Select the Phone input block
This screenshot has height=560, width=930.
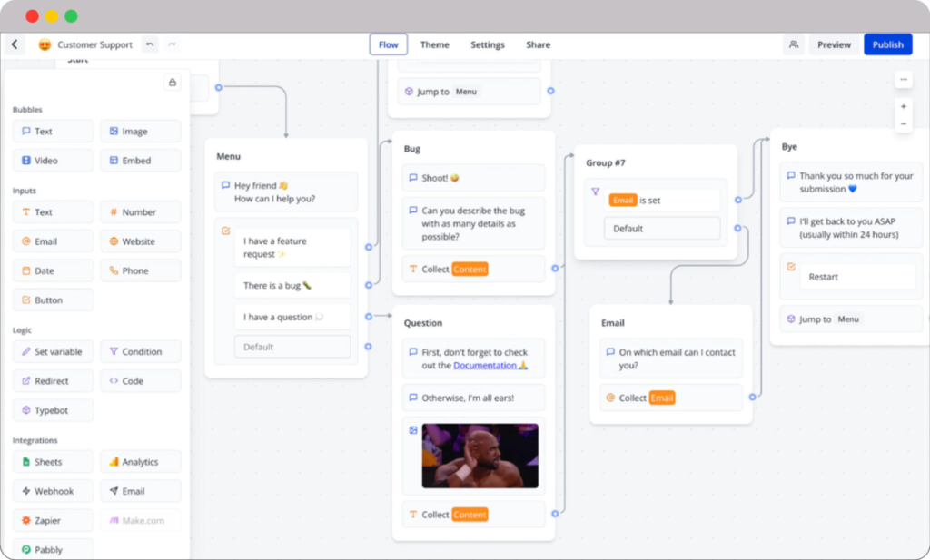click(140, 270)
